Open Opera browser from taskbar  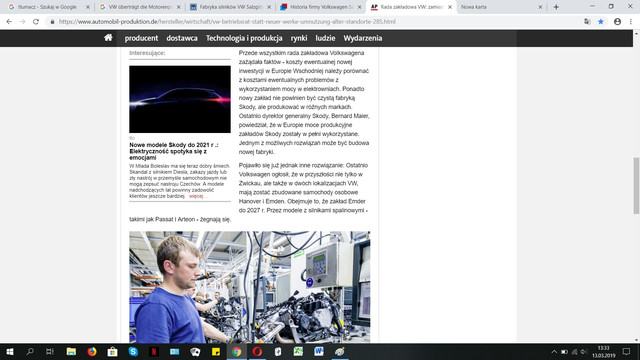[x=257, y=351]
